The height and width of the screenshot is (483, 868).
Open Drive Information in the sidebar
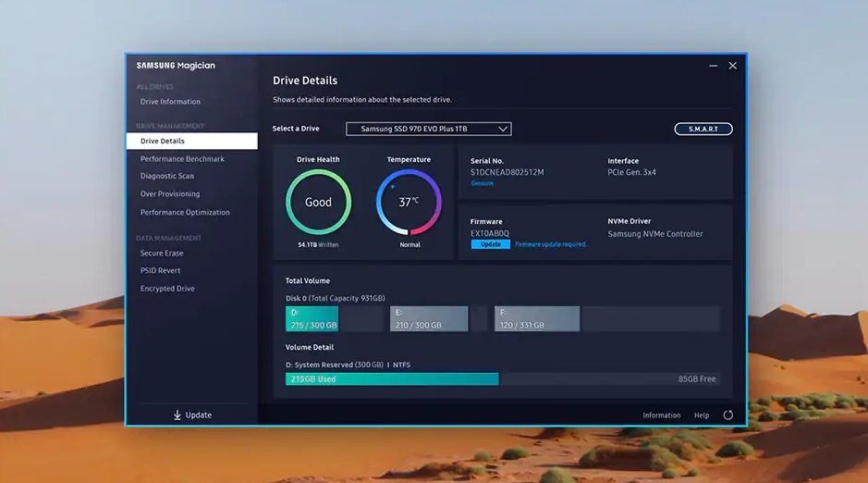coord(170,102)
